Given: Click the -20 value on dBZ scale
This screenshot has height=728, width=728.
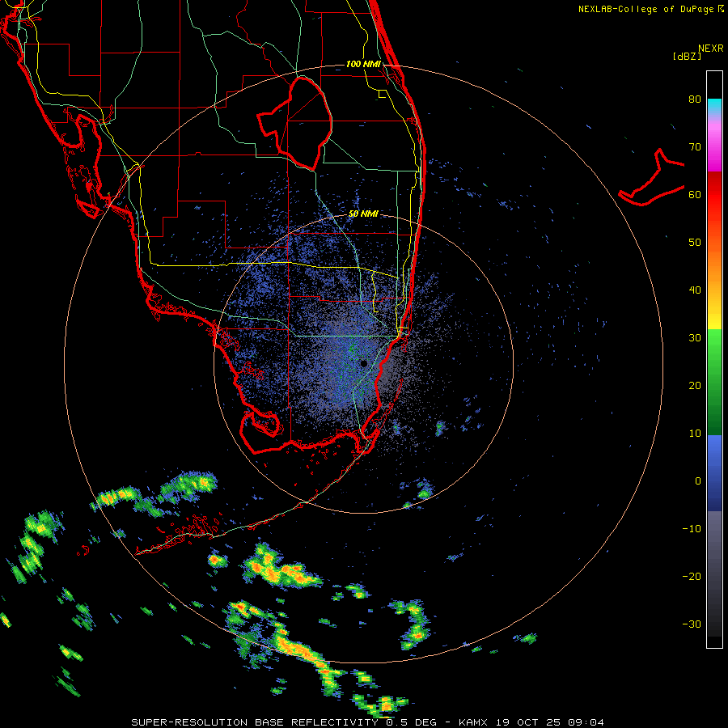Looking at the screenshot, I should (x=692, y=576).
